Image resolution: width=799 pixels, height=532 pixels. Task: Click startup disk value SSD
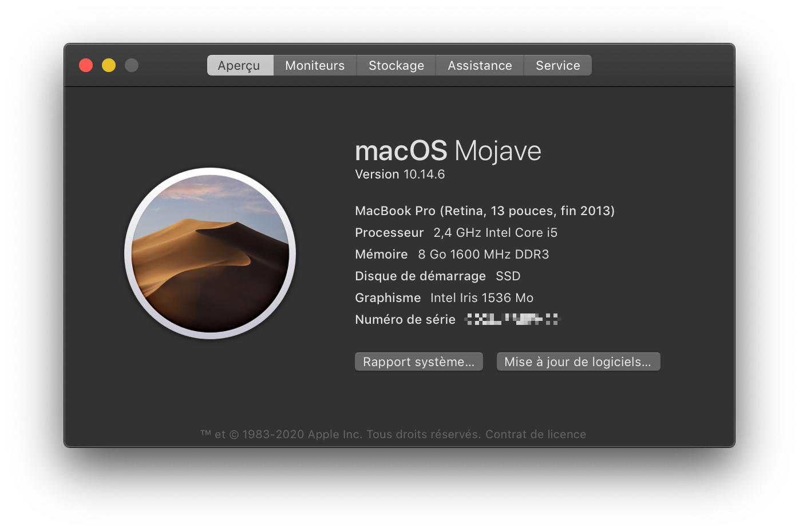(508, 276)
